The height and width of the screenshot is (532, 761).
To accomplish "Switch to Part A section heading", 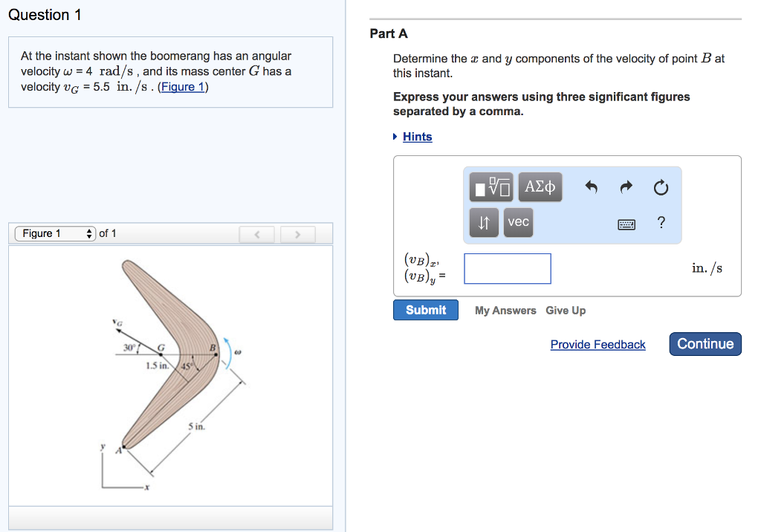I will (388, 33).
